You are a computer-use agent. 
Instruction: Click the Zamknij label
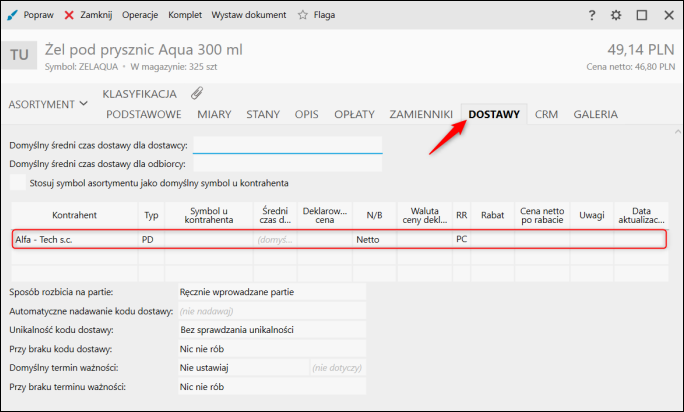(x=96, y=15)
